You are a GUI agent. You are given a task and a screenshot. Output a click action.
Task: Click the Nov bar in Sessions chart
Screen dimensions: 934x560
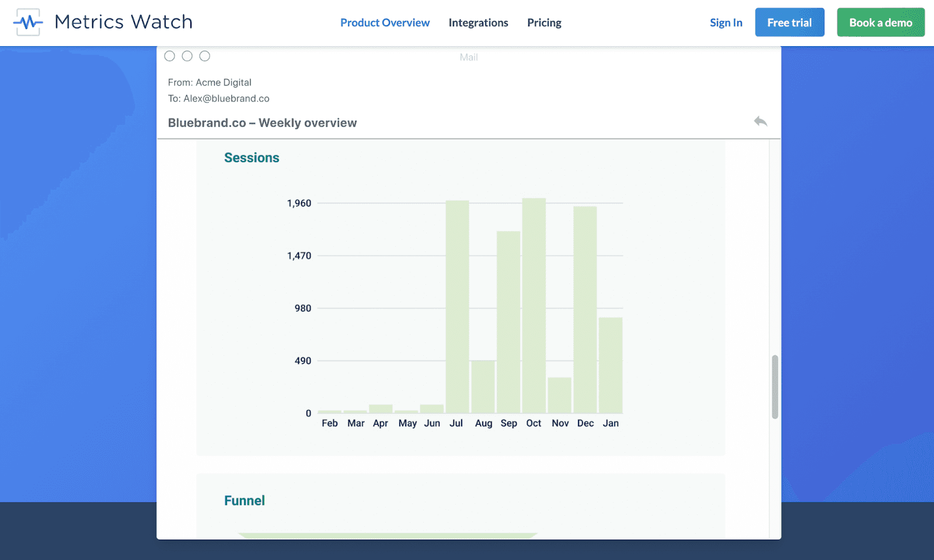pos(559,395)
